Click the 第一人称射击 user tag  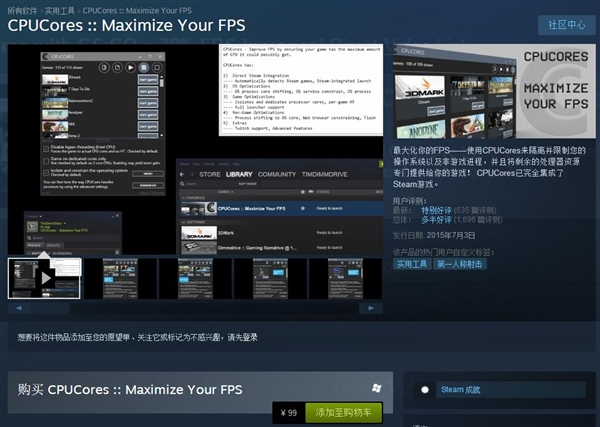click(x=460, y=264)
